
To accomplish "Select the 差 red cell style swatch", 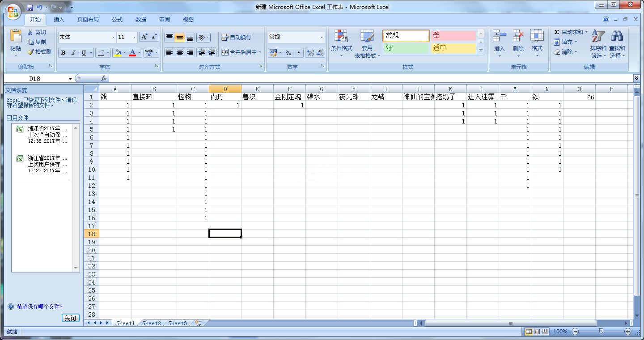I will point(453,35).
